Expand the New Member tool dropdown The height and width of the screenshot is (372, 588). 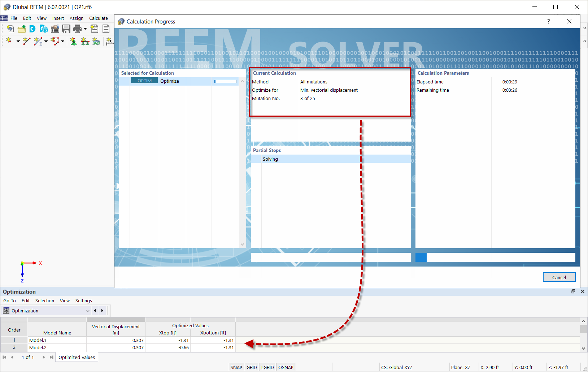[x=46, y=42]
